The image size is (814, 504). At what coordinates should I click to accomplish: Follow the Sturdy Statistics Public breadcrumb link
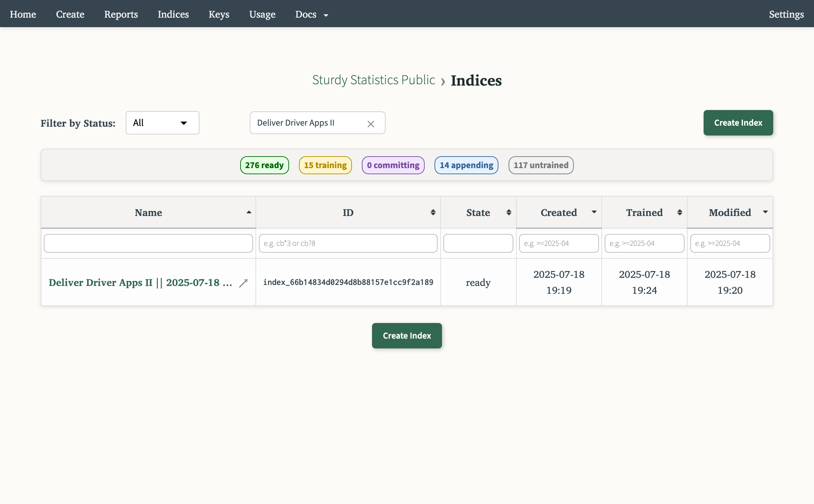tap(373, 80)
